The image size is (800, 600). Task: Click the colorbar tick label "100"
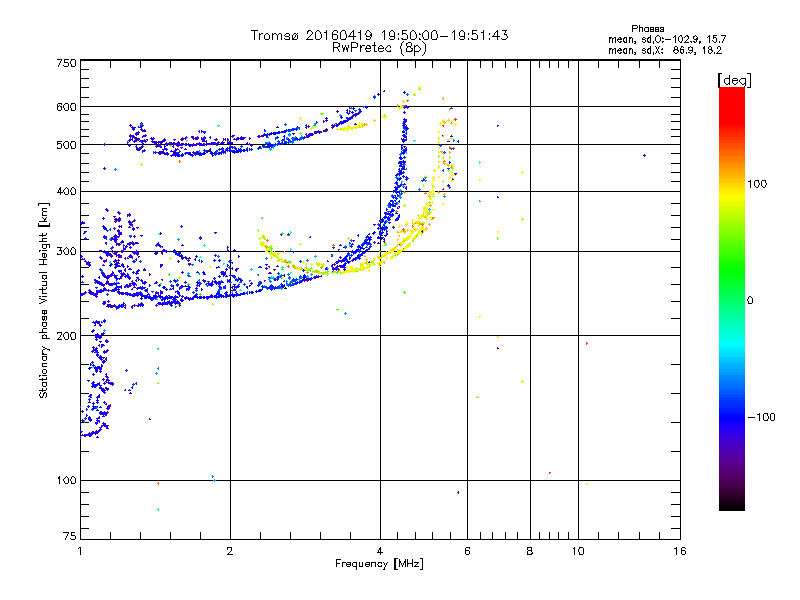click(x=757, y=184)
